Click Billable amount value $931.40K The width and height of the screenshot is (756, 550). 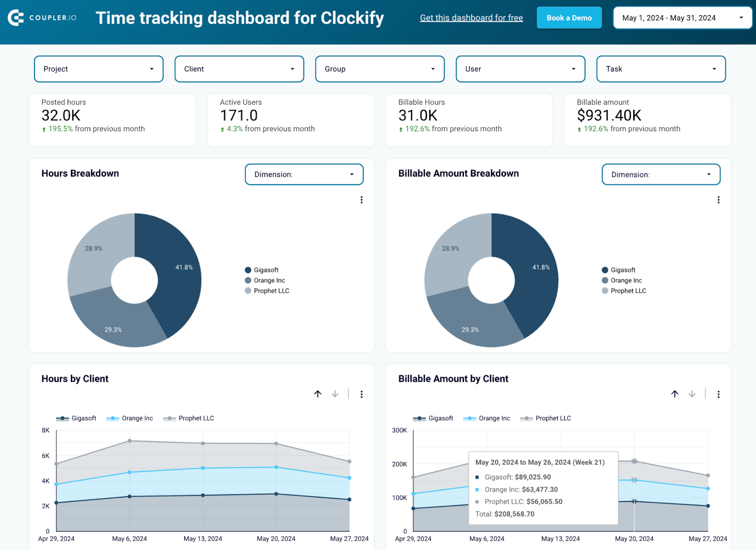tap(609, 115)
